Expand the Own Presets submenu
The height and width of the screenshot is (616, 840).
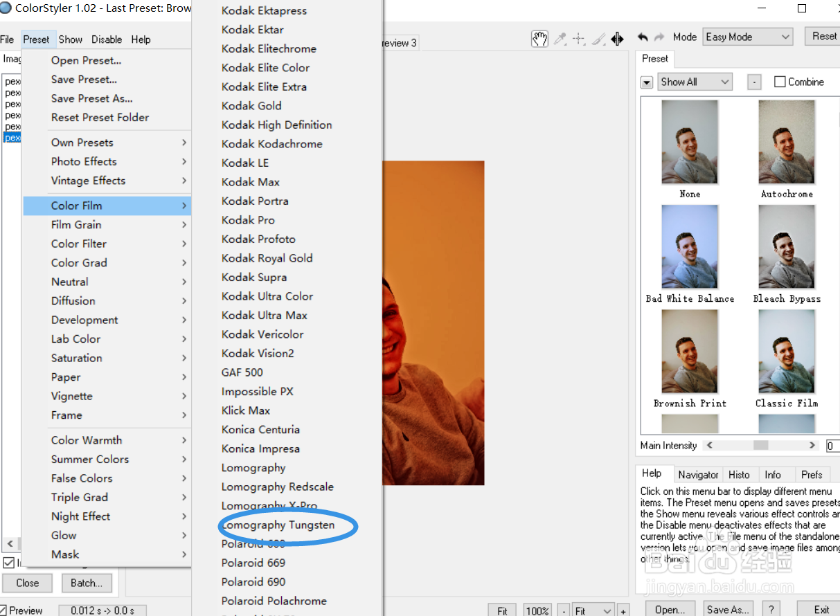tap(107, 142)
